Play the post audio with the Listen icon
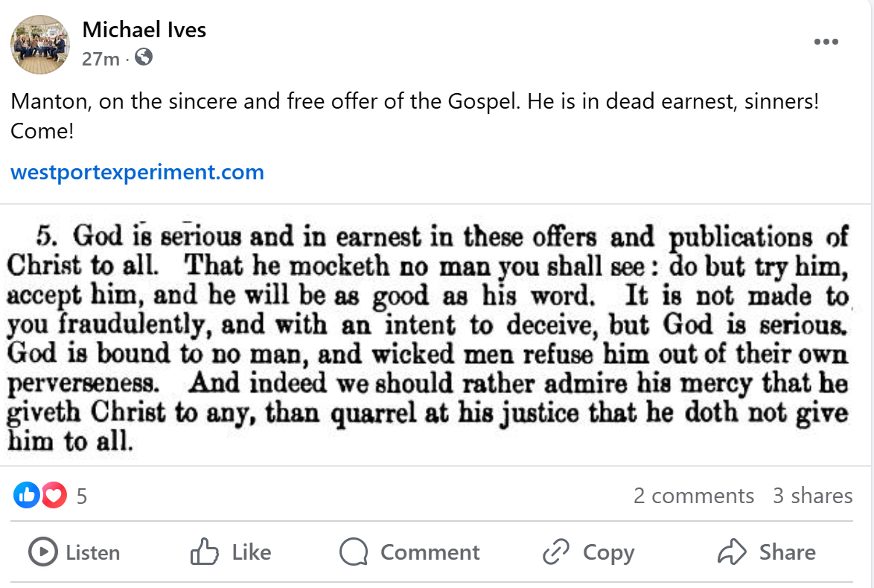 tap(43, 552)
